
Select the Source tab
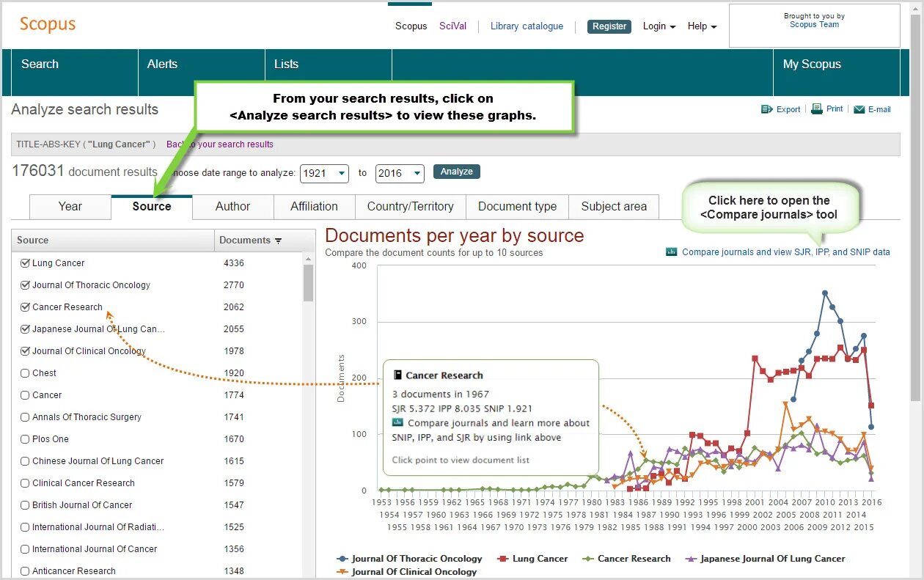pos(152,207)
